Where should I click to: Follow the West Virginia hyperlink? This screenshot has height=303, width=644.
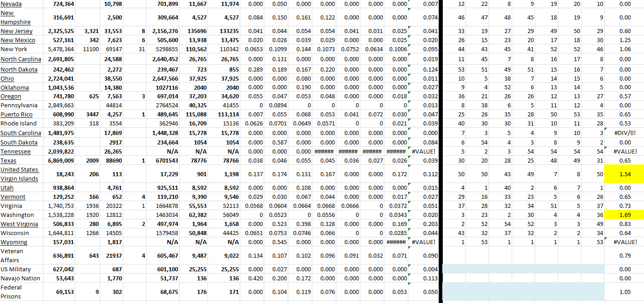[19, 224]
